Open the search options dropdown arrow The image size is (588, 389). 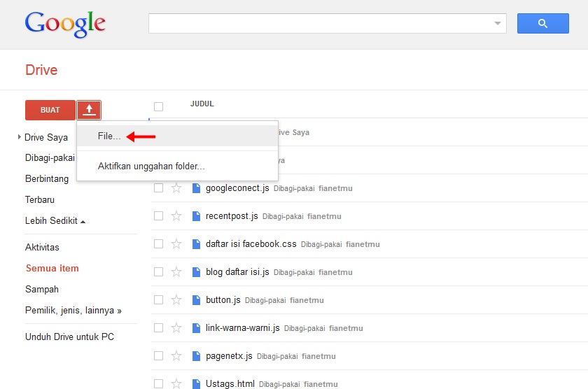497,23
